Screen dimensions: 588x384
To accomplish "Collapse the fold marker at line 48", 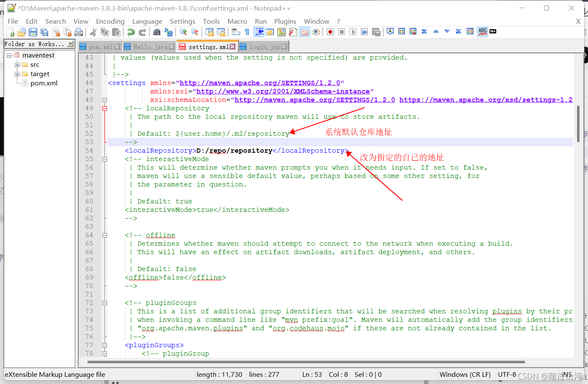I will 104,100.
